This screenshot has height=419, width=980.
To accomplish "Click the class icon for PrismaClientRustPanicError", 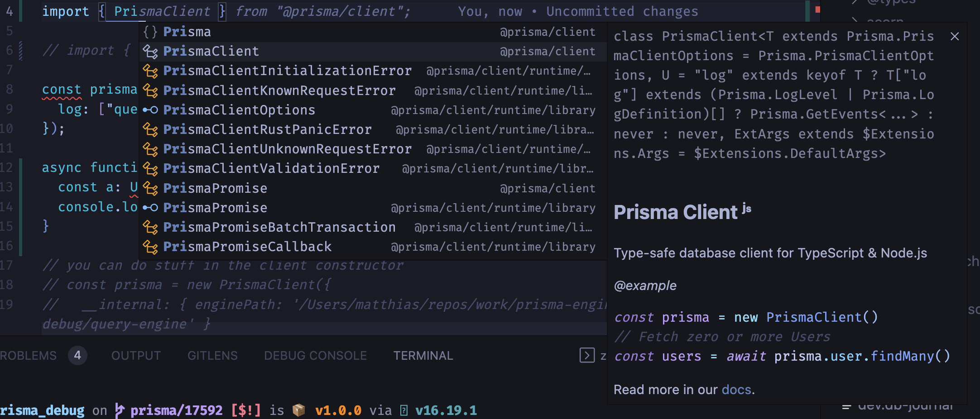I will coord(151,129).
